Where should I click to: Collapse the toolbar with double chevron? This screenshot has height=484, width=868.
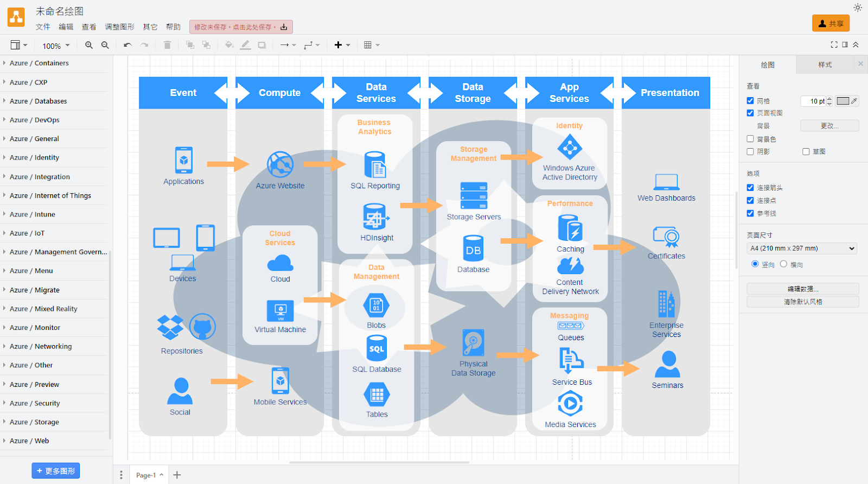pos(856,44)
